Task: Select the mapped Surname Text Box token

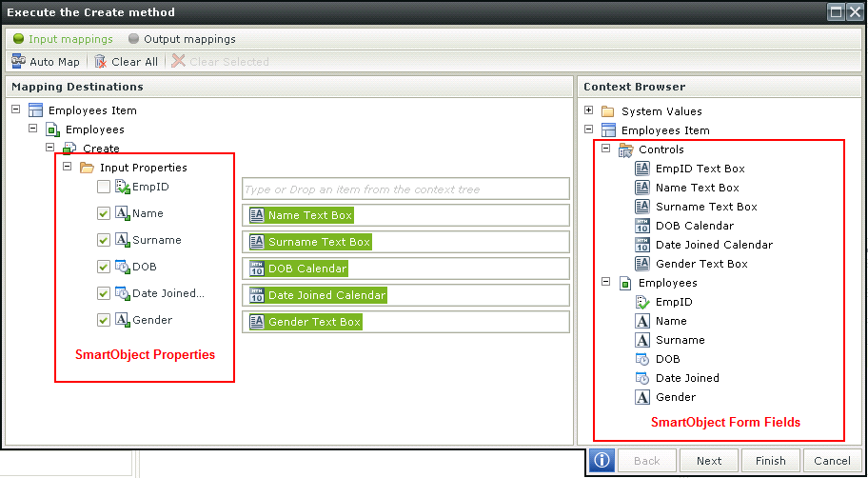Action: pos(310,242)
